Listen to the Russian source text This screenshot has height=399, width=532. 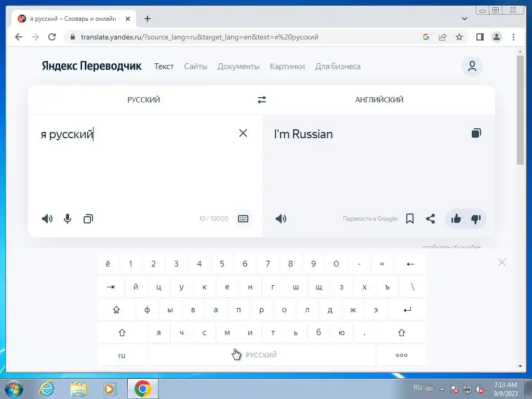[x=47, y=219]
